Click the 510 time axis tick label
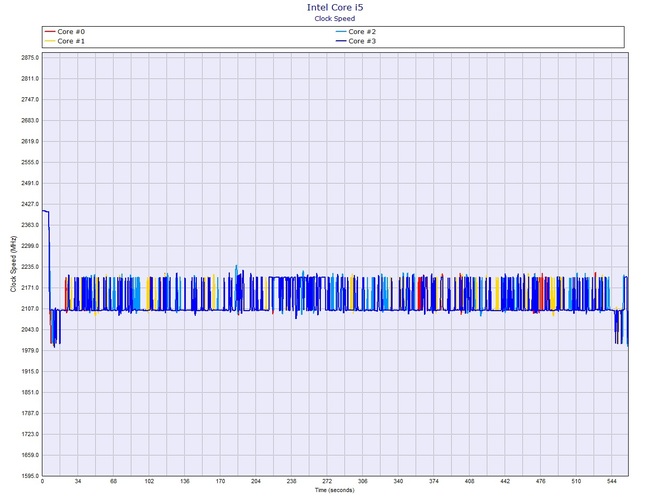This screenshot has width=670, height=502. (576, 481)
